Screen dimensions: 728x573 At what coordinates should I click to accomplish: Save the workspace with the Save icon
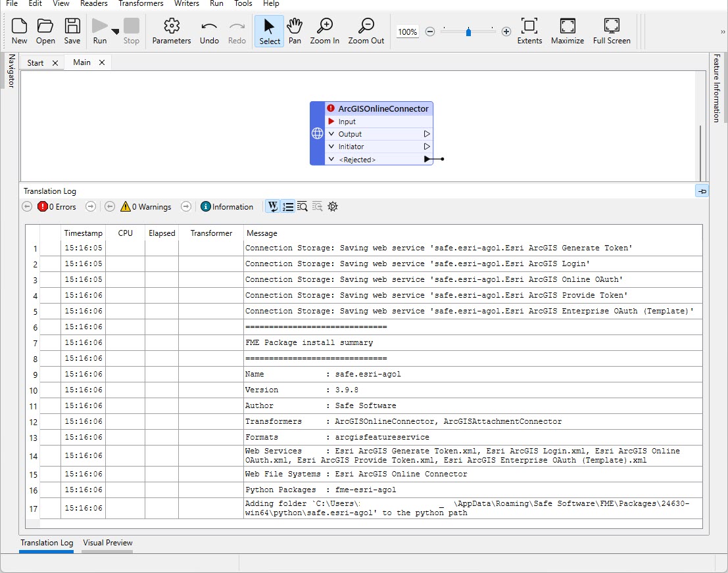pyautogui.click(x=72, y=31)
